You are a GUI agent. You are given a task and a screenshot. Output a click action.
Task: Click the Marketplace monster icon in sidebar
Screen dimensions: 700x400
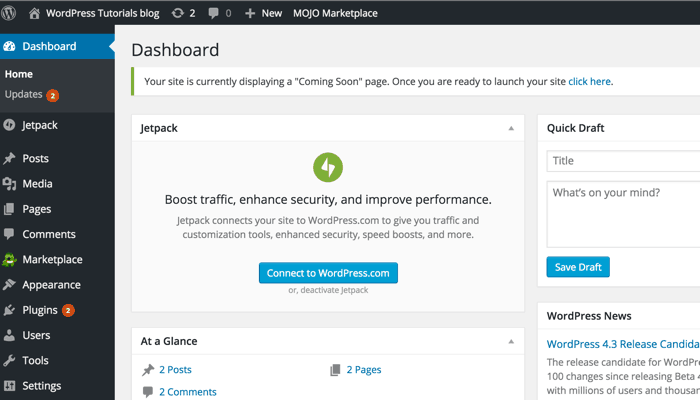[9, 259]
